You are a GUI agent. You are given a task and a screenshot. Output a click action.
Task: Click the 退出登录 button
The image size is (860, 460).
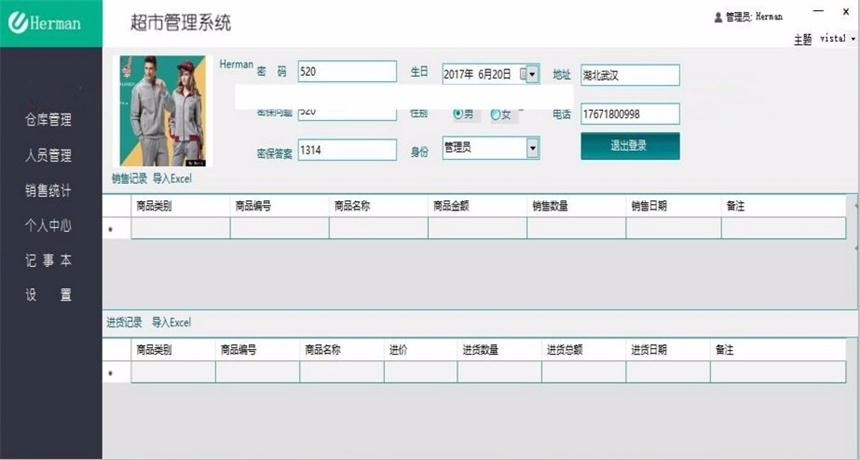click(x=630, y=146)
